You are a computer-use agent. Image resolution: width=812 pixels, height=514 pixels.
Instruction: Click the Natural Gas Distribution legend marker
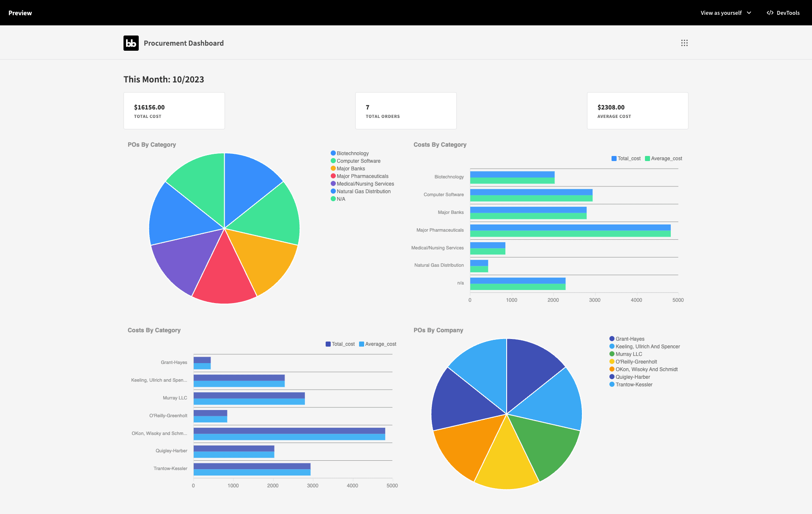click(333, 191)
